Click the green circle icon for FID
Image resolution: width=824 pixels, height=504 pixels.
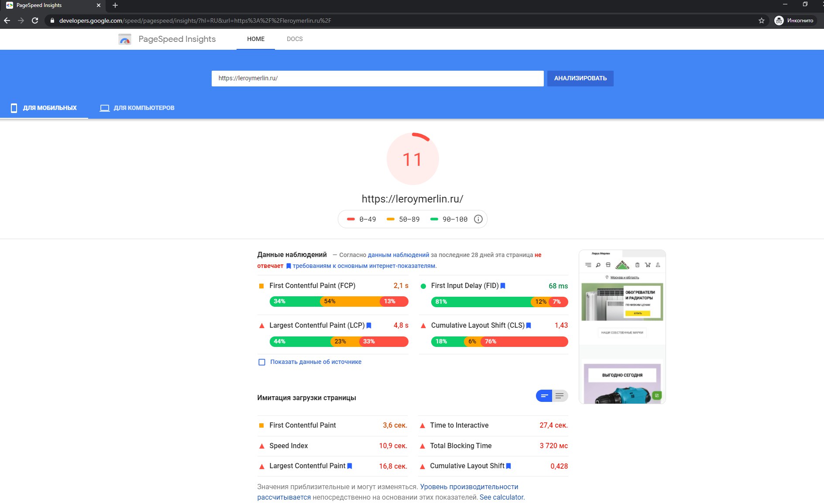(423, 286)
